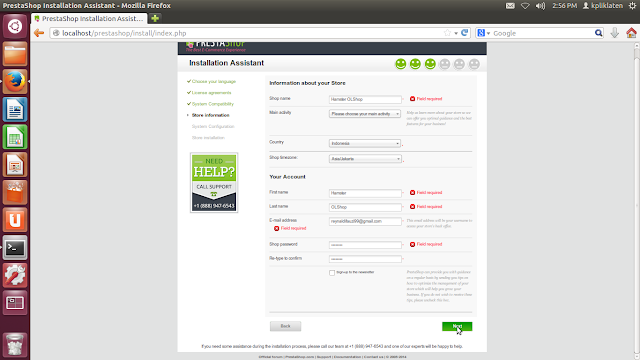This screenshot has width=640, height=360.
Task: Click into the First name field
Action: tap(365, 193)
